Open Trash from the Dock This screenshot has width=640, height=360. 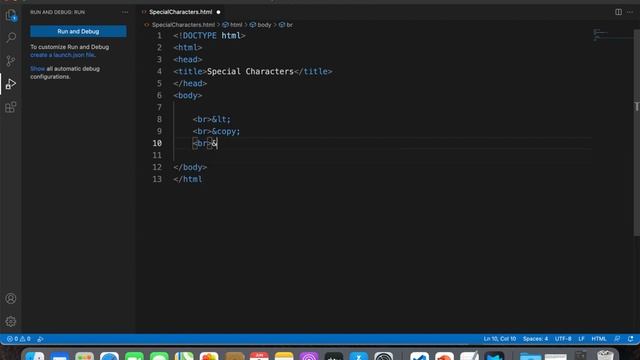pos(605,356)
